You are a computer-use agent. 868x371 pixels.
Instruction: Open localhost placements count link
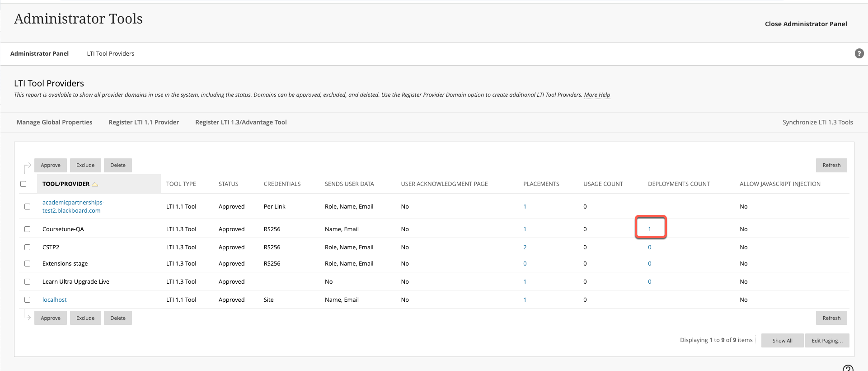[x=525, y=300]
